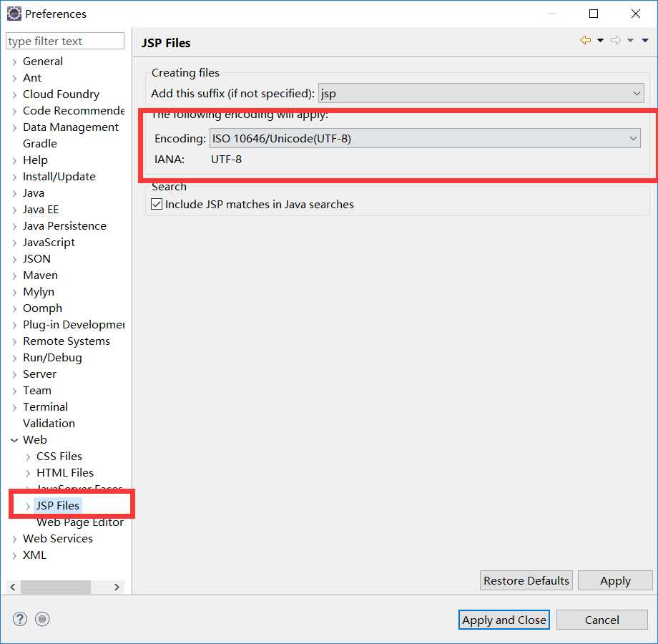Click Apply and Close

coord(504,620)
